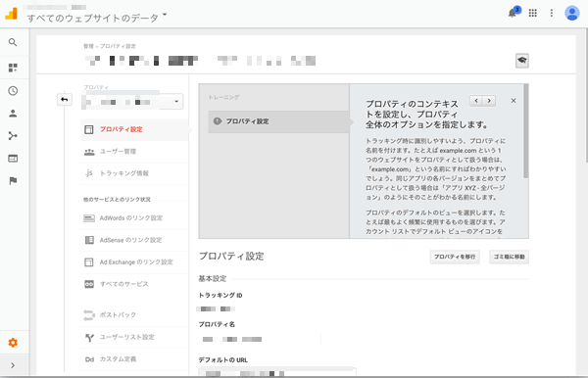Expand the left sidebar with chevron arrow
588x378 pixels.
click(13, 365)
